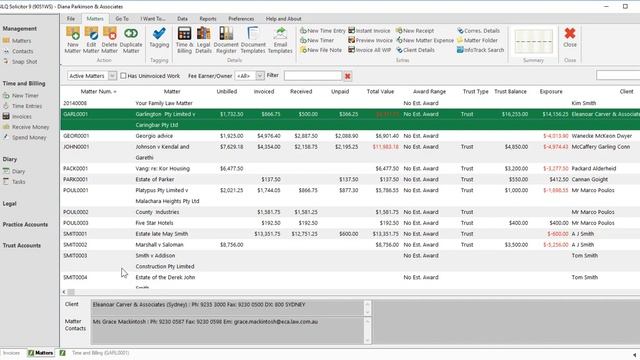Expand the Legal sidebar section
The image size is (640, 360).
pyautogui.click(x=9, y=204)
